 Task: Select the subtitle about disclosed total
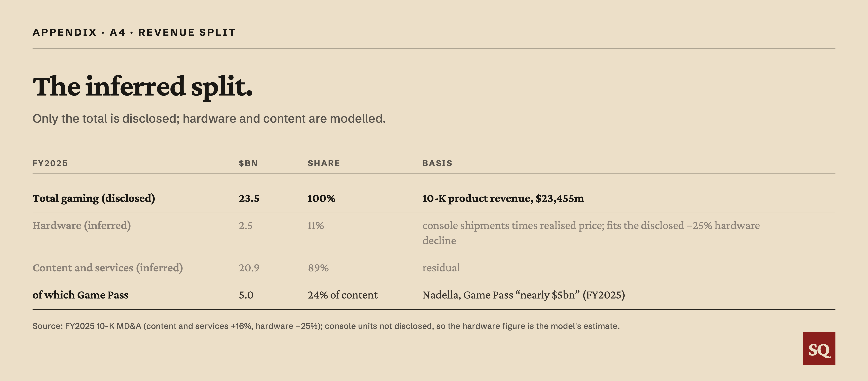[x=209, y=119]
